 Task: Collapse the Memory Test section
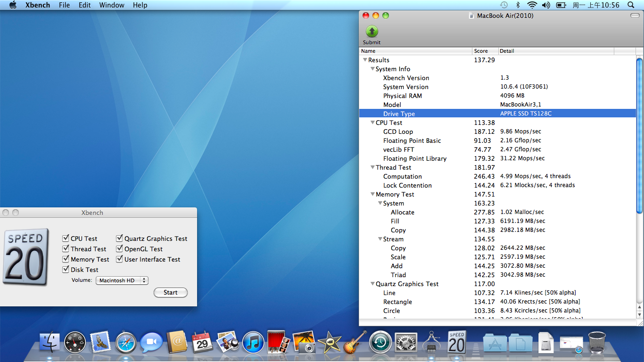[372, 194]
